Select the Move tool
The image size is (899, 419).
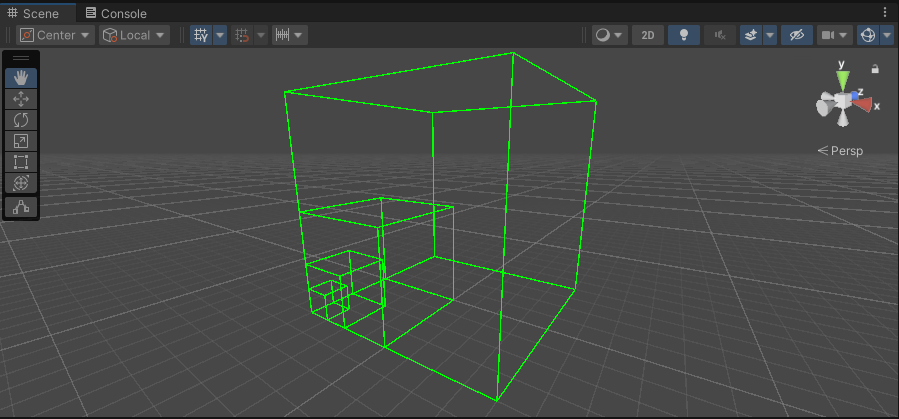click(x=21, y=99)
